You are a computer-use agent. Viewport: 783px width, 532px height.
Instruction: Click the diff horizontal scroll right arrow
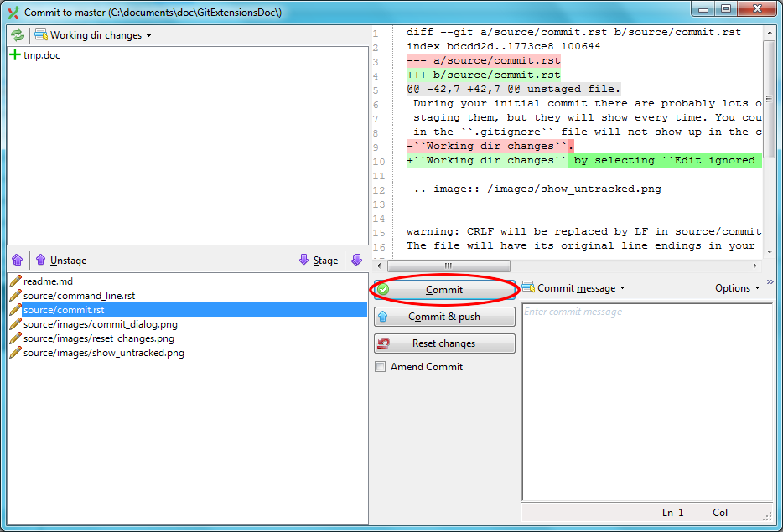[x=754, y=266]
